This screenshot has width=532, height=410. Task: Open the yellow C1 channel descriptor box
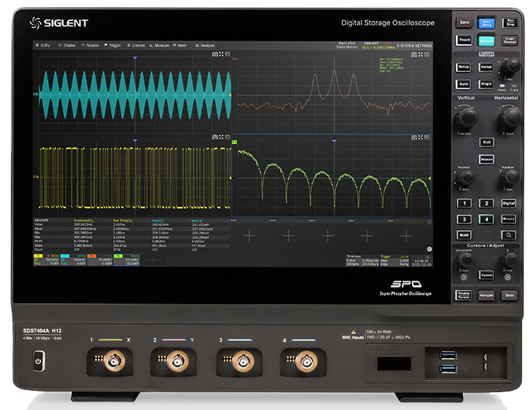click(46, 260)
